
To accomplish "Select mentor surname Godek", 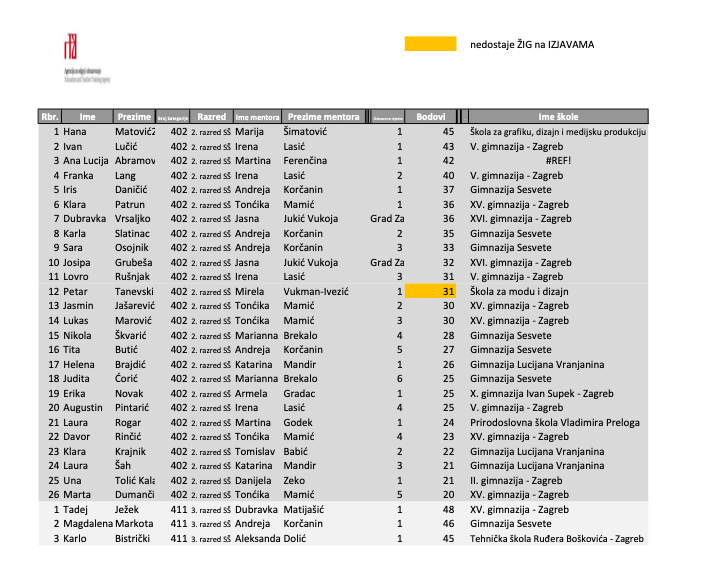I will click(298, 423).
